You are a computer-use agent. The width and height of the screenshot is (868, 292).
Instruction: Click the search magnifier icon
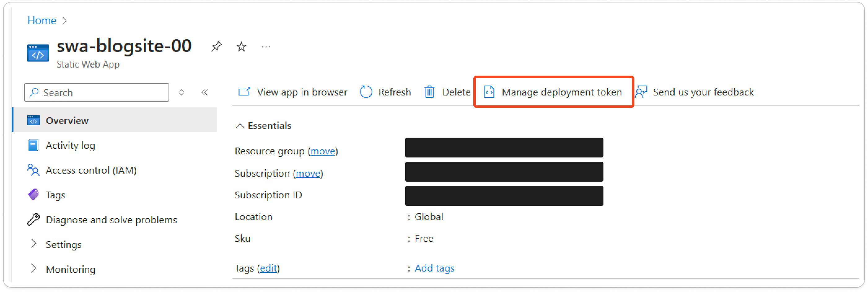[34, 92]
